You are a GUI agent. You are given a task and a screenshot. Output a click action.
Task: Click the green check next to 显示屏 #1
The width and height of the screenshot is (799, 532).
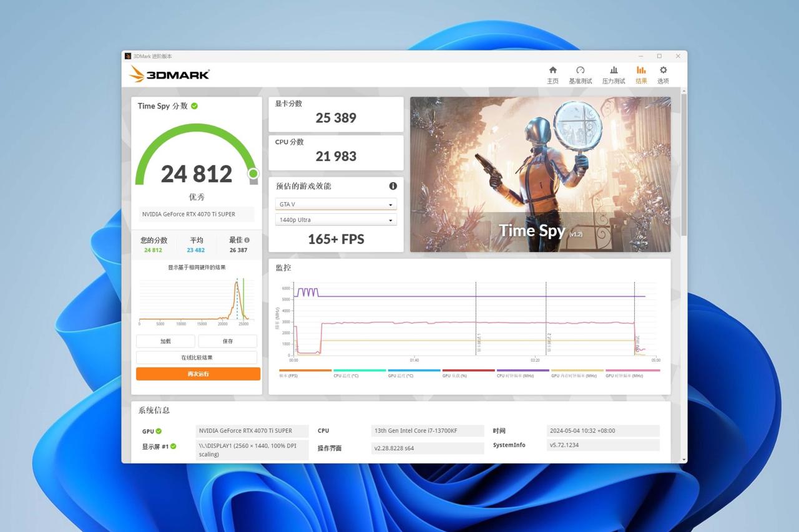pyautogui.click(x=174, y=447)
